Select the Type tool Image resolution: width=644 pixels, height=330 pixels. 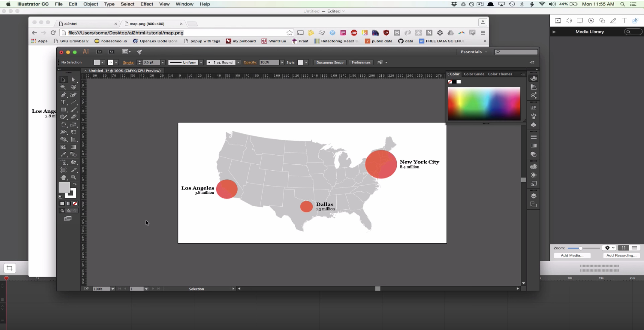point(63,102)
